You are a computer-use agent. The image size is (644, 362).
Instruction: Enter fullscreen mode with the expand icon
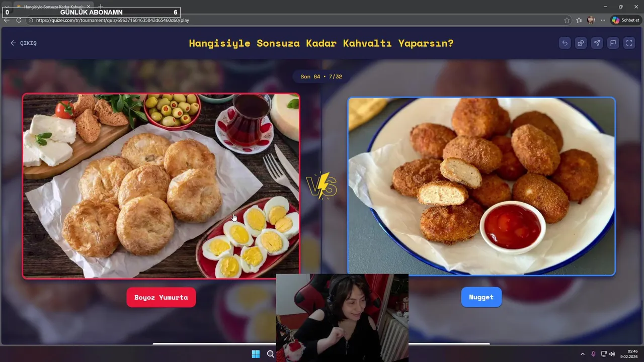pos(629,43)
